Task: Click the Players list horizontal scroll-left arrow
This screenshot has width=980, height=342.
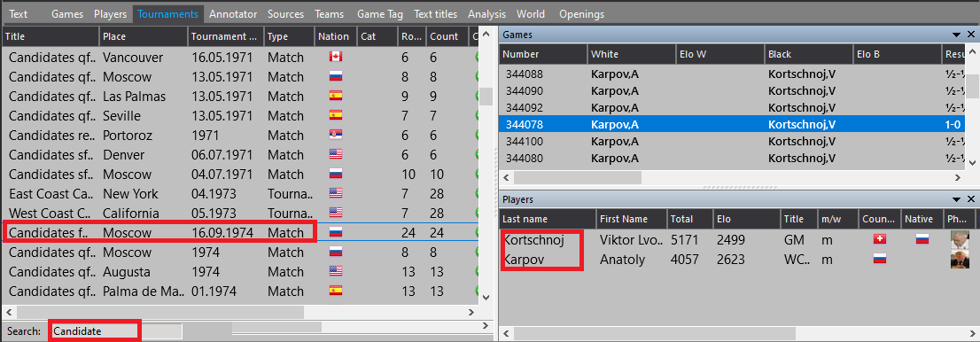Action: (x=507, y=334)
